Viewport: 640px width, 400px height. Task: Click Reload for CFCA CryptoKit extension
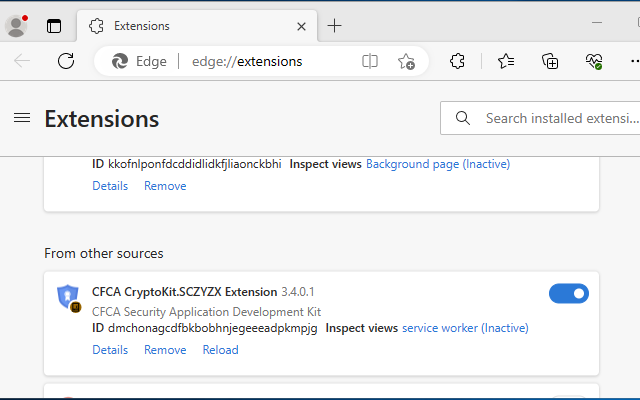220,350
